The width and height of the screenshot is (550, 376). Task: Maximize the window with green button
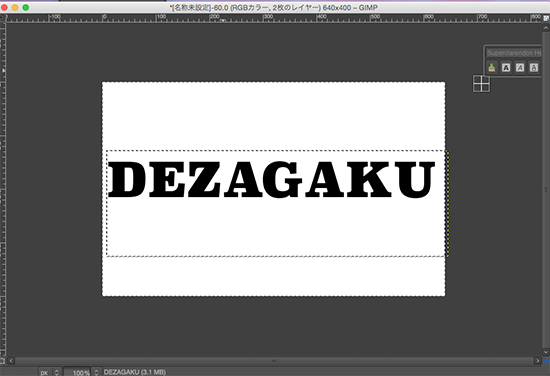pyautogui.click(x=26, y=7)
